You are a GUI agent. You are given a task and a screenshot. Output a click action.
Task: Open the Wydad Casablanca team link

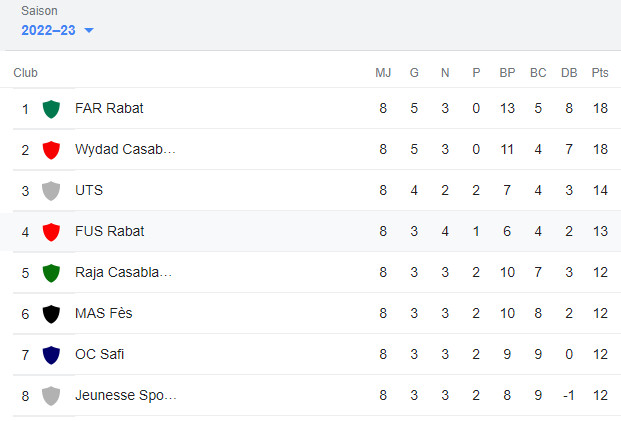pyautogui.click(x=125, y=149)
